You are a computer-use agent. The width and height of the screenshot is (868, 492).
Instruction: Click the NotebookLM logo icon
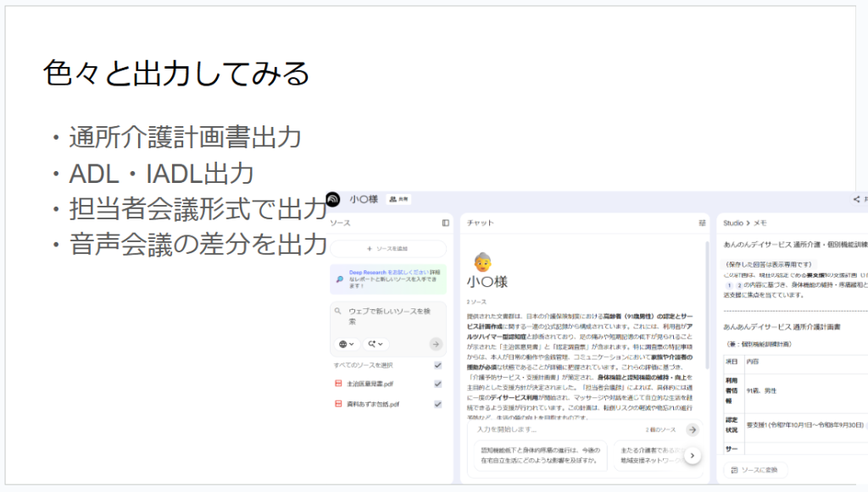tap(333, 200)
